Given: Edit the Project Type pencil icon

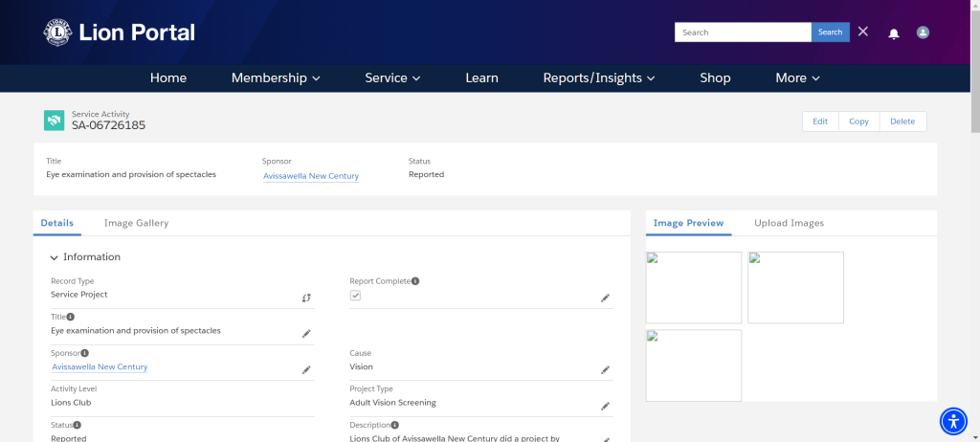Looking at the screenshot, I should tap(605, 407).
